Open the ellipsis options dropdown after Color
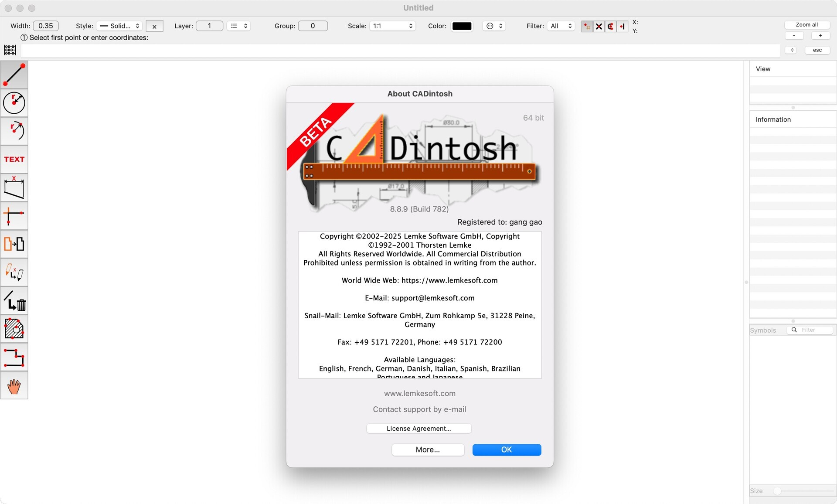This screenshot has width=837, height=504. point(494,26)
